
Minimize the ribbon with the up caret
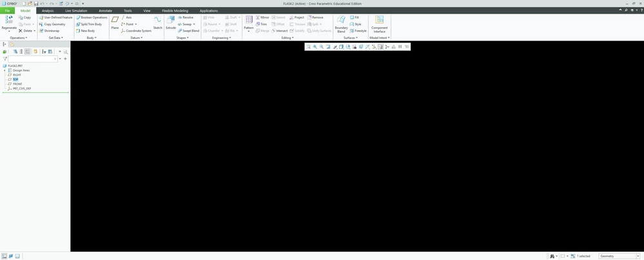pyautogui.click(x=621, y=10)
